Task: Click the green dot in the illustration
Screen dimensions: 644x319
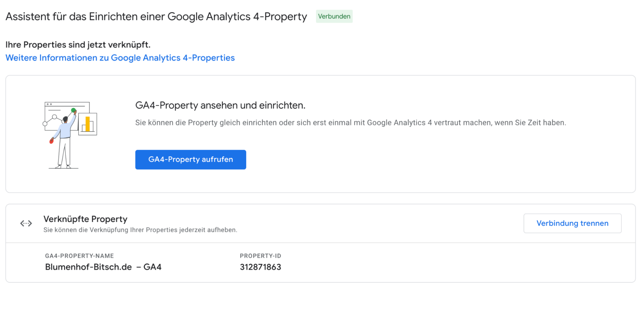Action: [x=73, y=110]
